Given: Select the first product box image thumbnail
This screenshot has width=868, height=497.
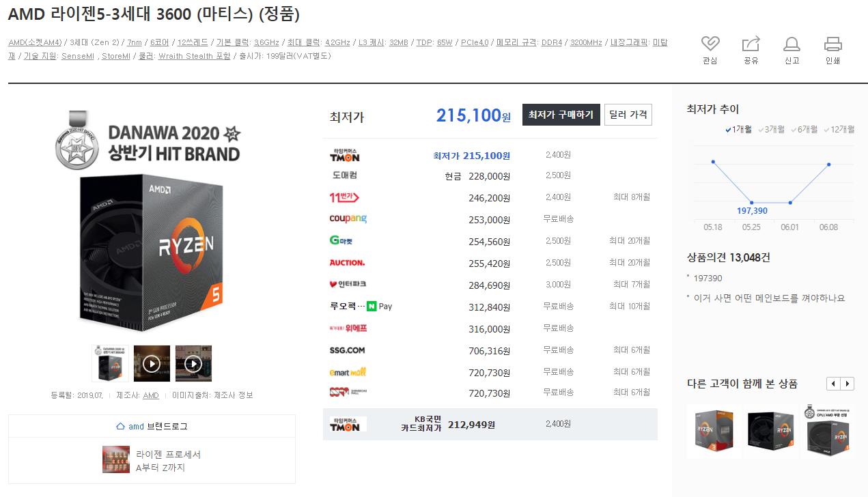Looking at the screenshot, I should 110,363.
